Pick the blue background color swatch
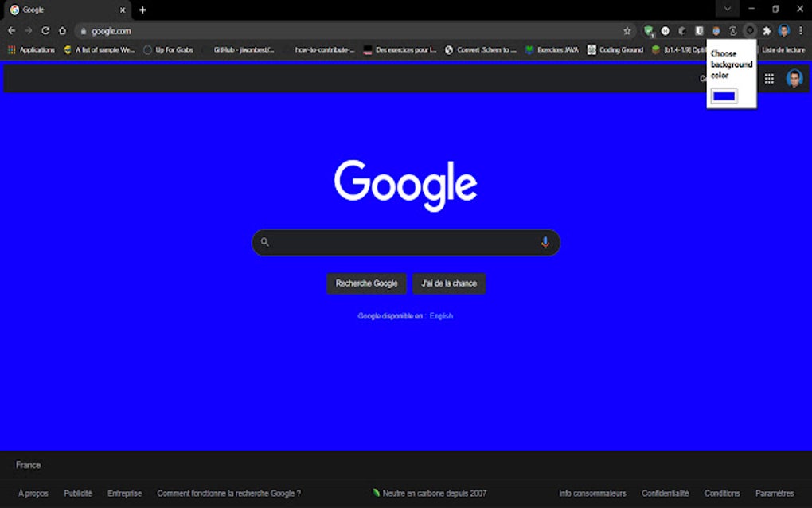The width and height of the screenshot is (812, 508). coord(725,95)
